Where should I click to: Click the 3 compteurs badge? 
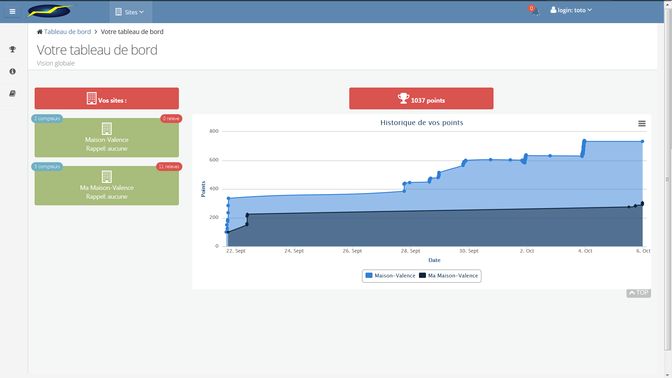[x=47, y=167]
